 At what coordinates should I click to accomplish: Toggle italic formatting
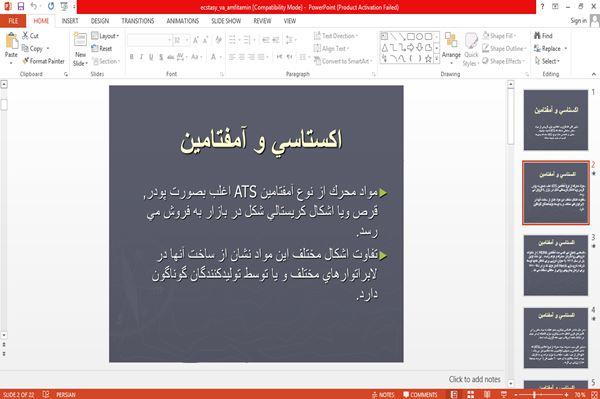[141, 57]
